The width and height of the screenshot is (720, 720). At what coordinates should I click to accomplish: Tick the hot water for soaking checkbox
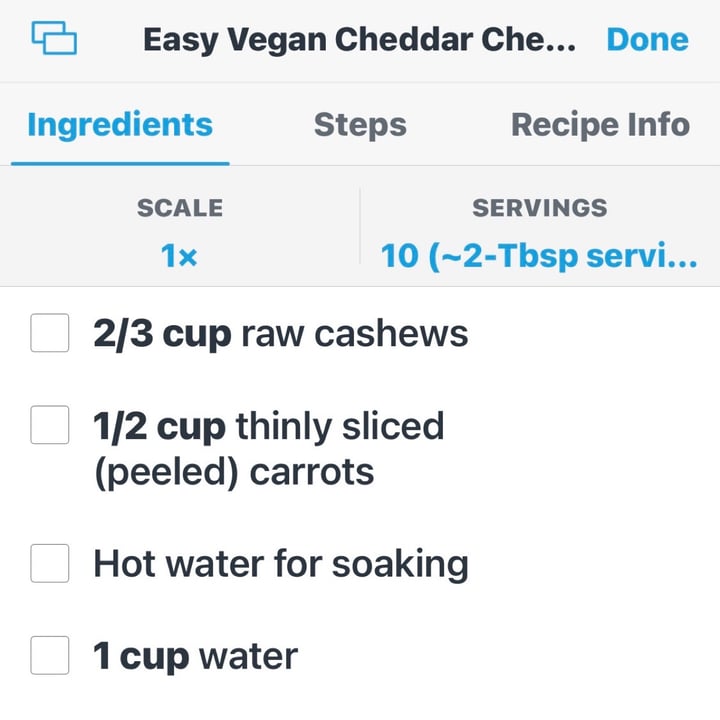click(x=50, y=563)
